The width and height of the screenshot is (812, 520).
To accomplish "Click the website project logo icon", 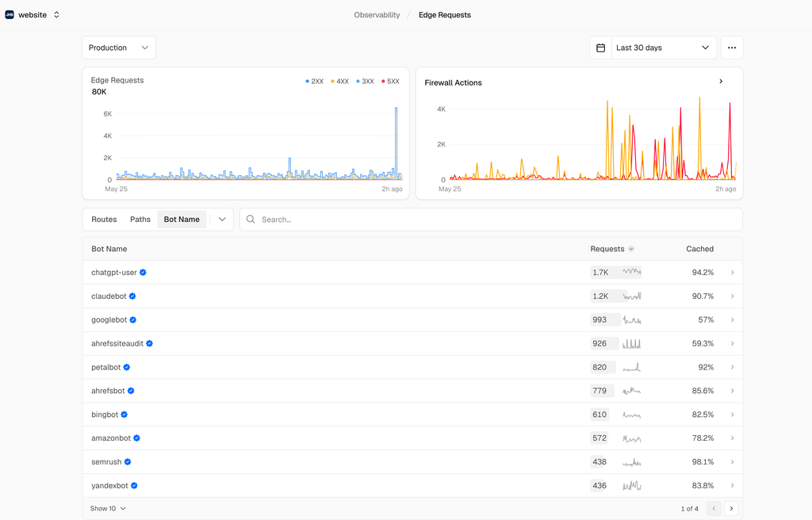I will 10,14.
